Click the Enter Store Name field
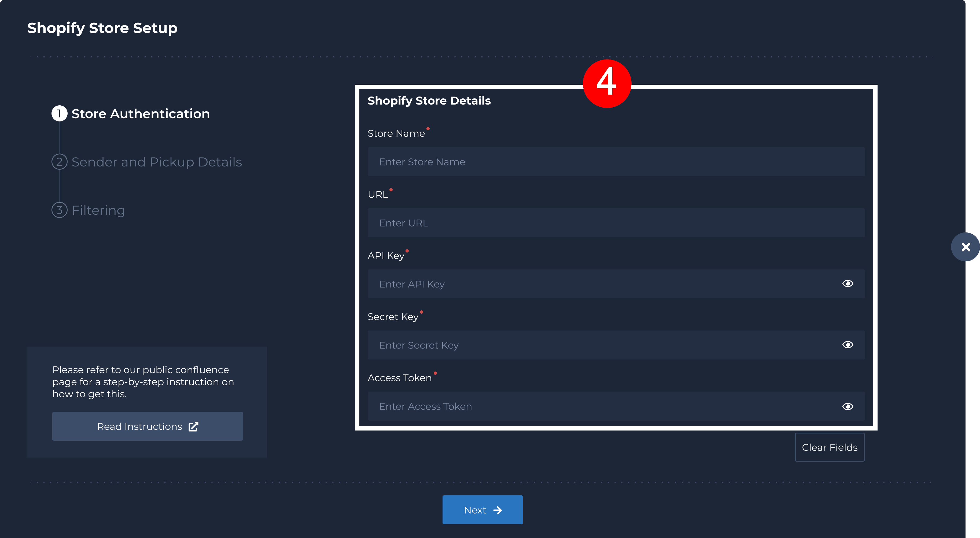This screenshot has width=980, height=538. point(616,162)
